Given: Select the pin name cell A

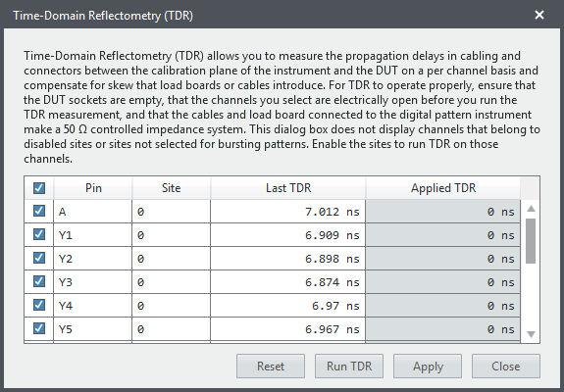Looking at the screenshot, I should point(93,212).
